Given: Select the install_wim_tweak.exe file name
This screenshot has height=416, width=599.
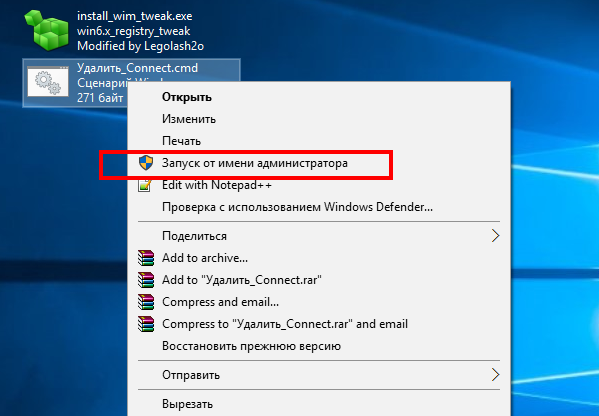Looking at the screenshot, I should (134, 16).
